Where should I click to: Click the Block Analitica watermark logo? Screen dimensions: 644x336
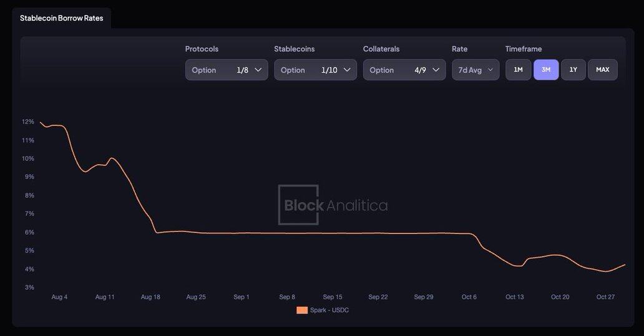pos(333,205)
